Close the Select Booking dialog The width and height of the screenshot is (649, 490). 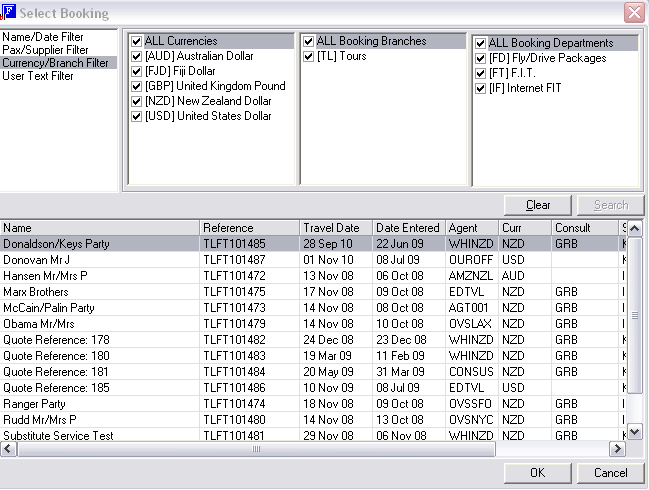coord(633,12)
